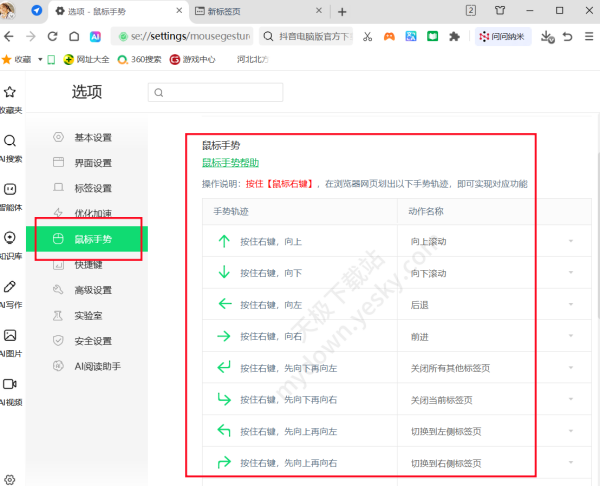
Task: Go to browser home page icon
Action: point(71,36)
